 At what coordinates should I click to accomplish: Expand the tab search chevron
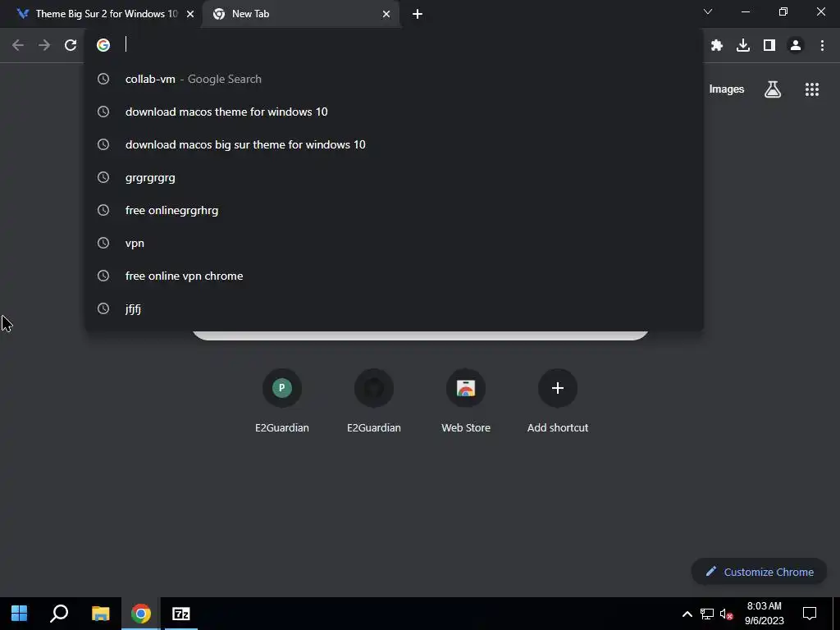tap(708, 11)
